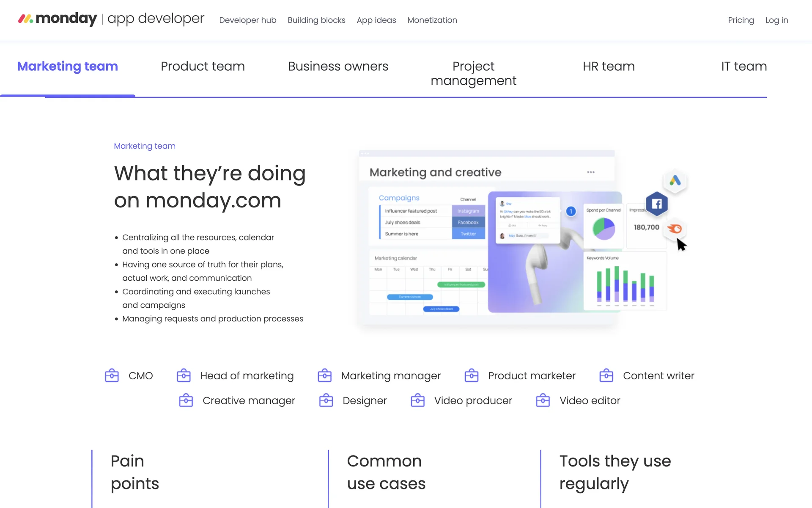This screenshot has height=508, width=812.
Task: Click briefcase icon next to Marketing manager
Action: (x=324, y=375)
